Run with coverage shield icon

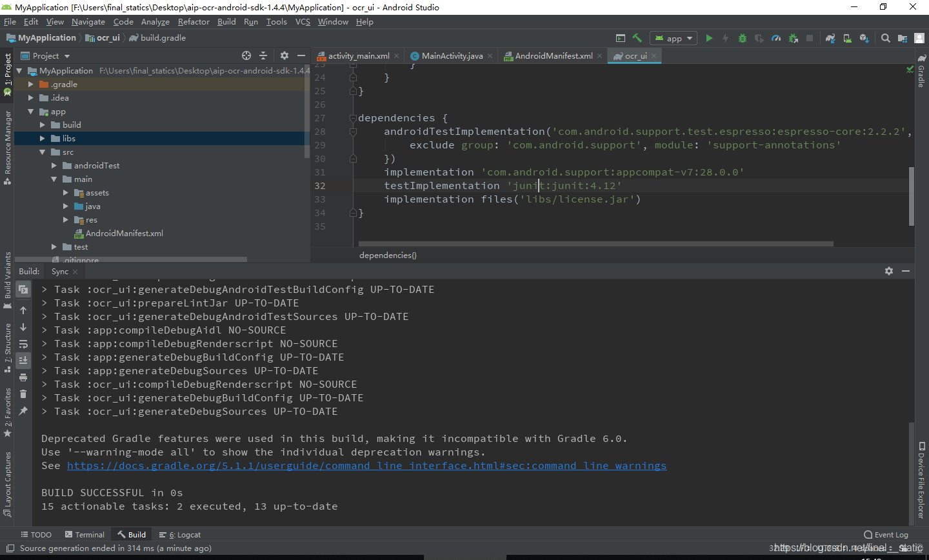click(759, 38)
